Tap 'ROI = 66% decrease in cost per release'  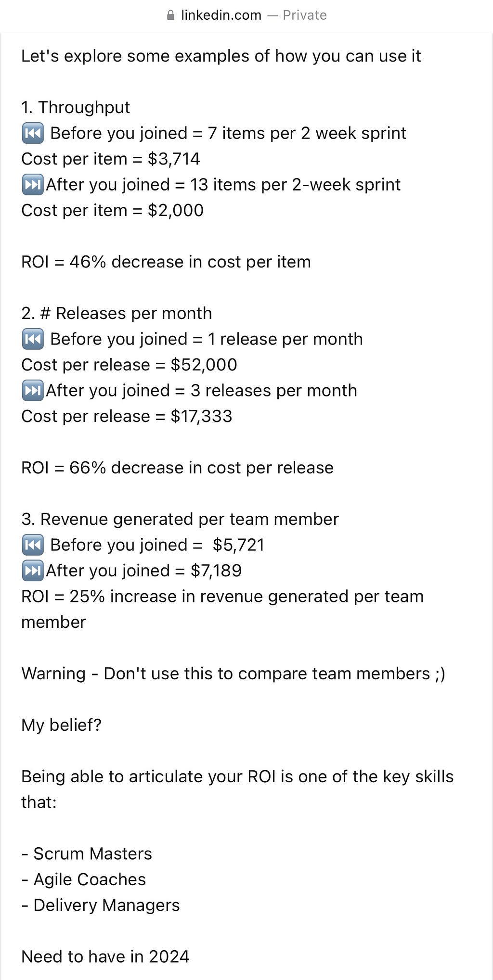[x=177, y=468]
